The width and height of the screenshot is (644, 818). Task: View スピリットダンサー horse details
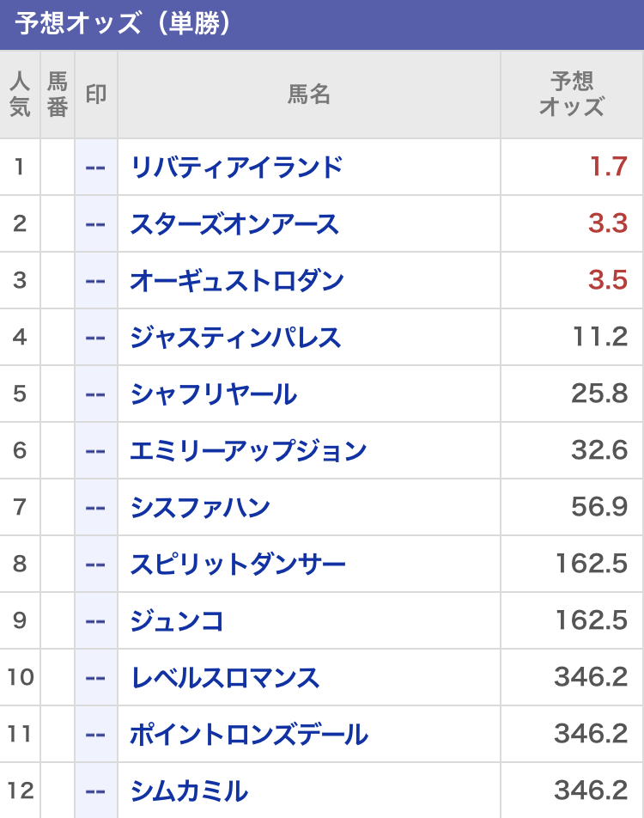pos(238,565)
